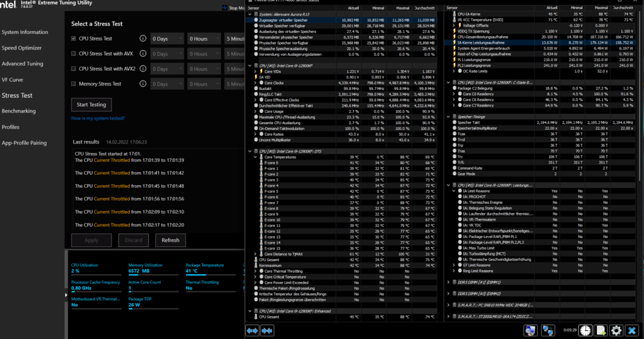Viewport: 644px width, 339px height.
Task: Open HWiNFO settings gear icon
Action: pyautogui.click(x=616, y=330)
